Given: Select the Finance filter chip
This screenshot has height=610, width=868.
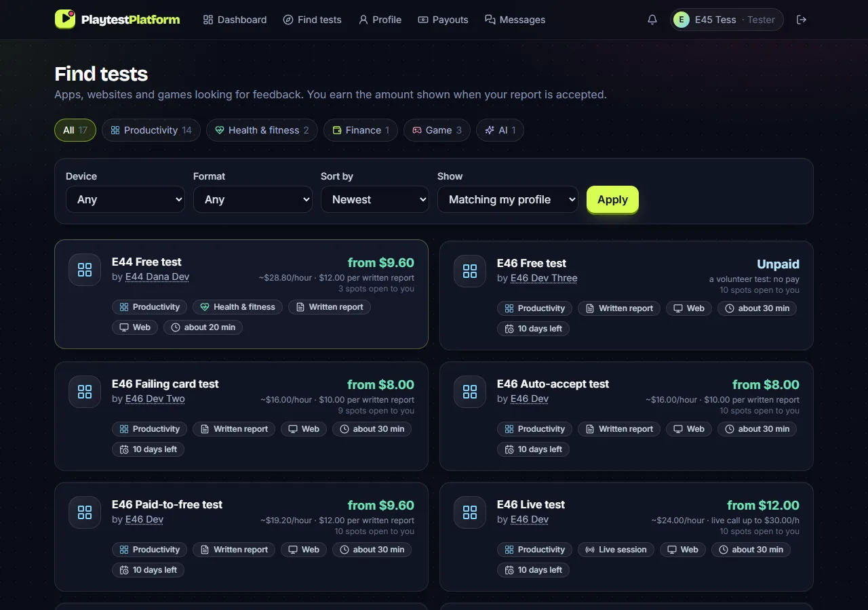Looking at the screenshot, I should pos(361,130).
